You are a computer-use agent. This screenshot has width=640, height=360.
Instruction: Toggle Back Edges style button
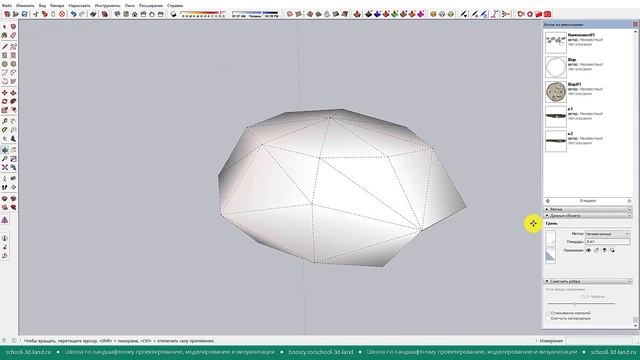coord(298,14)
